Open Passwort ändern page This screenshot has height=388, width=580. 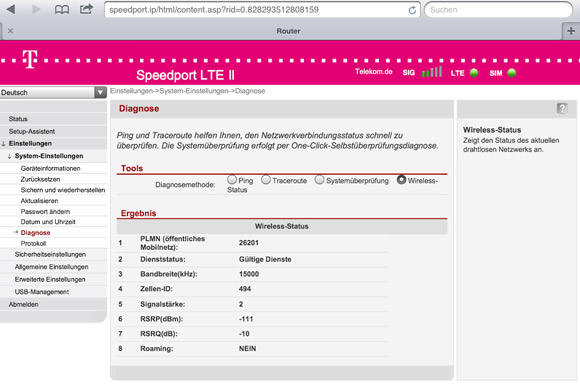coord(45,212)
